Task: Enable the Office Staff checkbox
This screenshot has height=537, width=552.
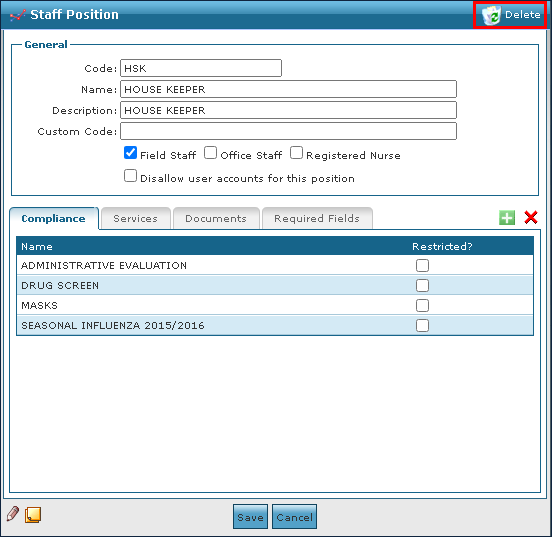Action: point(210,153)
